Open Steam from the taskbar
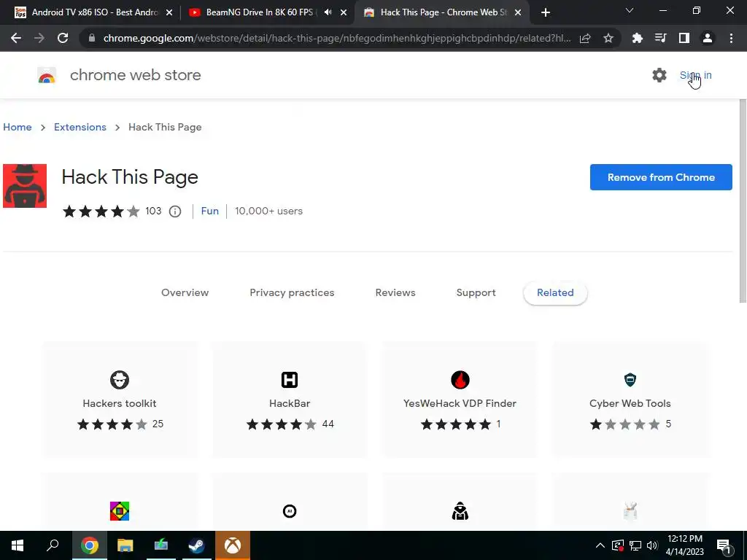Screen dimensions: 747x560 tap(196, 545)
